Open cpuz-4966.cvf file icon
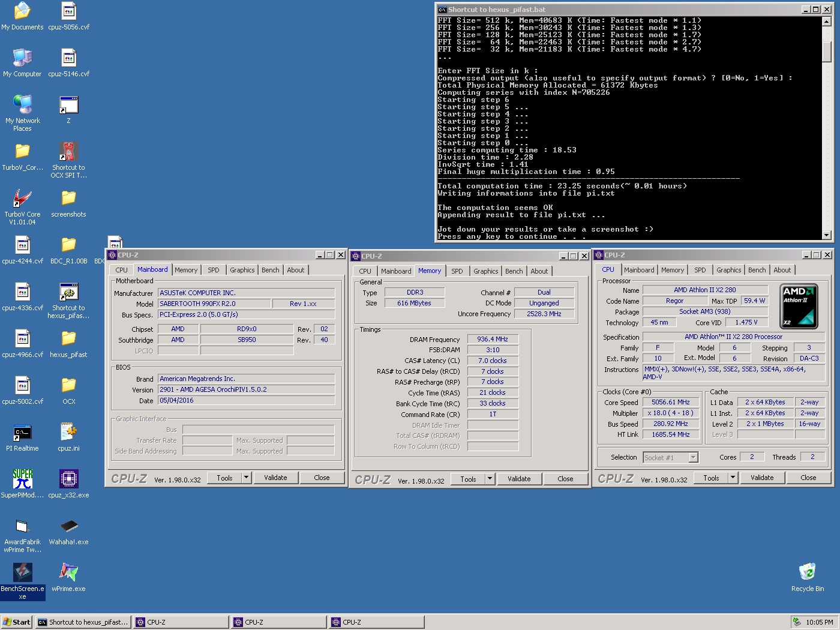Screen dimensions: 840x630 [22, 344]
